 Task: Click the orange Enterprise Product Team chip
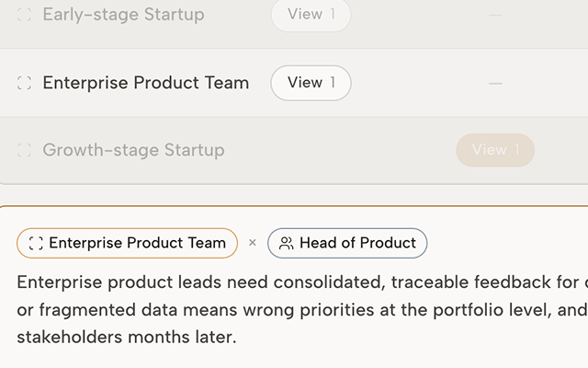coord(127,243)
